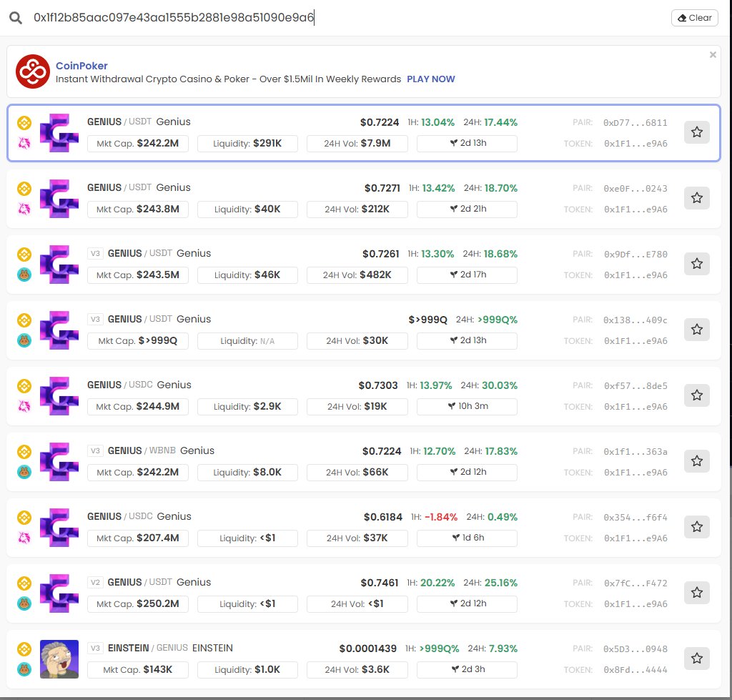Favorite the pair 0x7fC...F472 with star

tap(696, 593)
